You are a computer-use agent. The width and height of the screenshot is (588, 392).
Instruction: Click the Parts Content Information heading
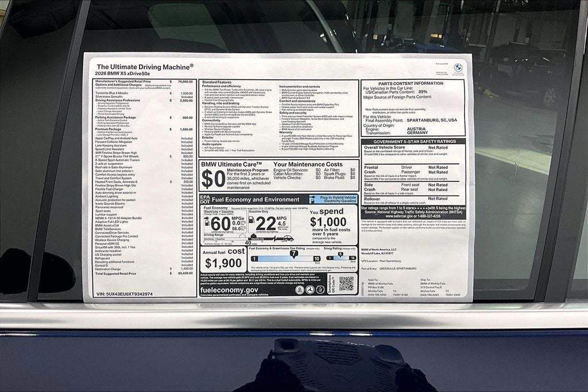point(411,83)
